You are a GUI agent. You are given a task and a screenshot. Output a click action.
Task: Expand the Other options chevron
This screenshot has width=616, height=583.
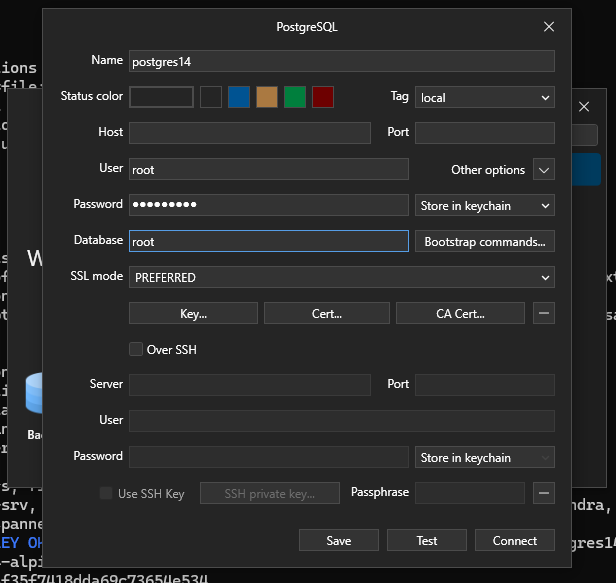tap(544, 169)
